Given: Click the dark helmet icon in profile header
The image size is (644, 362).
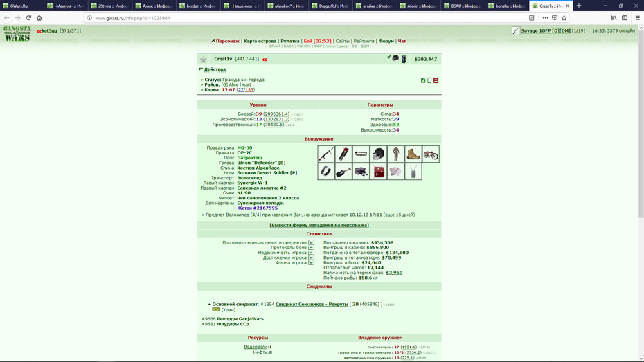Looking at the screenshot, I should 395,58.
